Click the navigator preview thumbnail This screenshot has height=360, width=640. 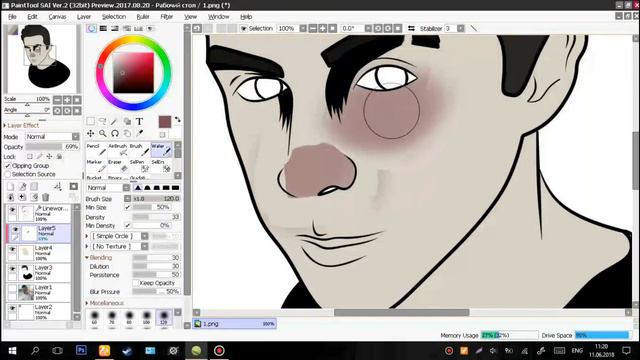click(x=42, y=58)
